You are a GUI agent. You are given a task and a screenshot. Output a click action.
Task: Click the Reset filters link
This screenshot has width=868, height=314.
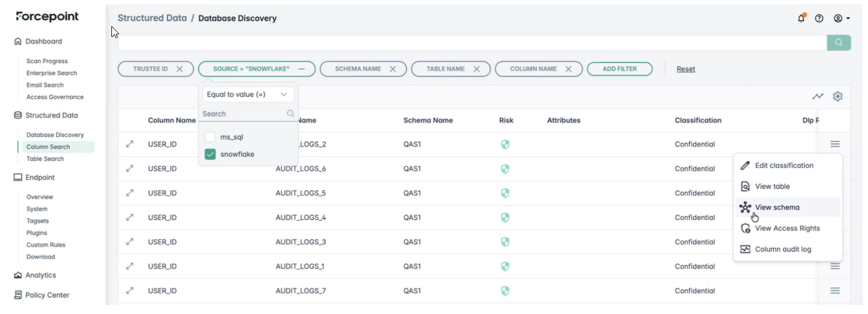(x=685, y=69)
